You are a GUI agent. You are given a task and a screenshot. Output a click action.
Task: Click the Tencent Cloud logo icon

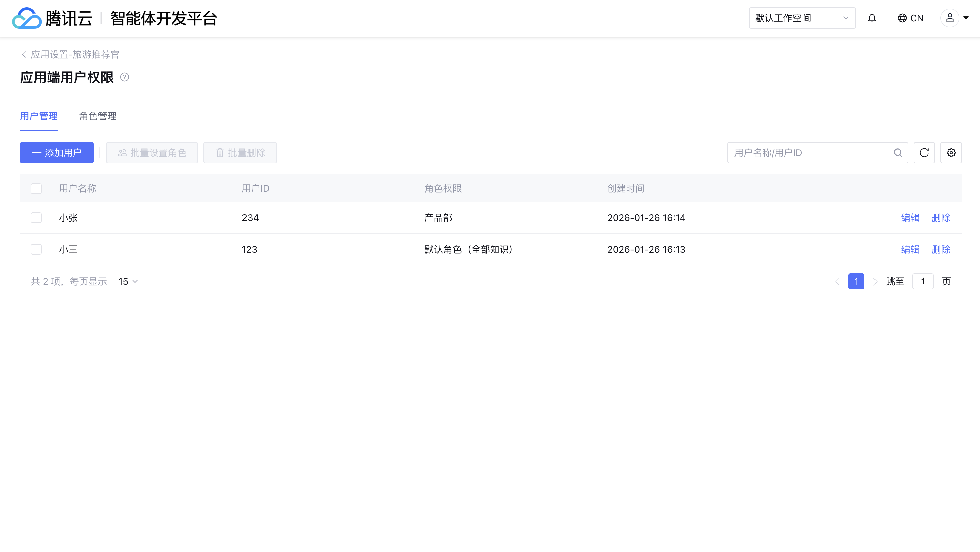pyautogui.click(x=26, y=18)
